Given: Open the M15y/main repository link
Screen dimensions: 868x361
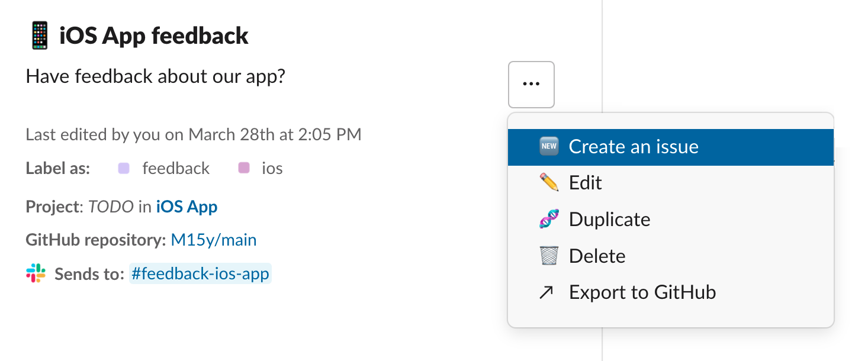Looking at the screenshot, I should (214, 240).
